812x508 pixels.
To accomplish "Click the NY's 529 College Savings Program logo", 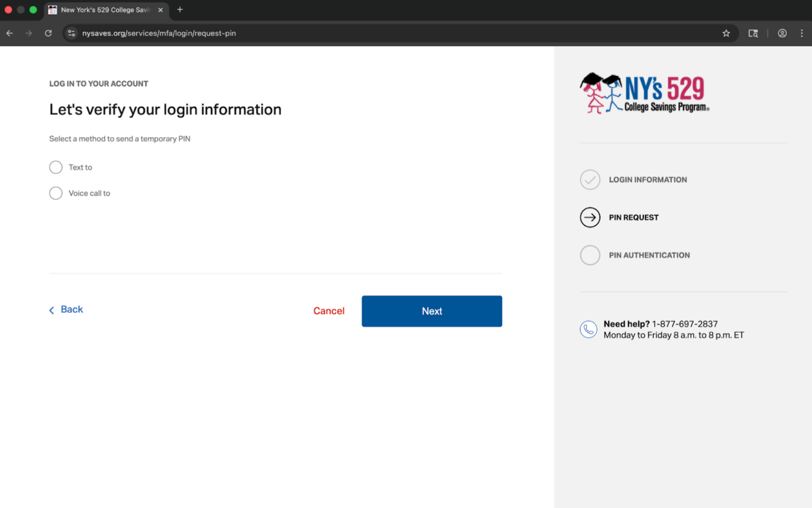I will [x=644, y=93].
